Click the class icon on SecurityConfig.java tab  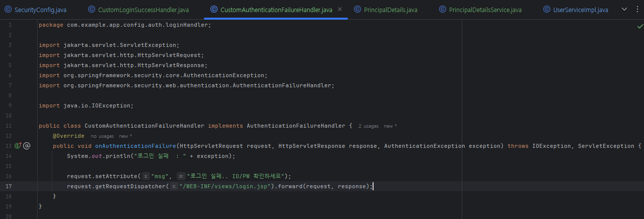point(8,10)
